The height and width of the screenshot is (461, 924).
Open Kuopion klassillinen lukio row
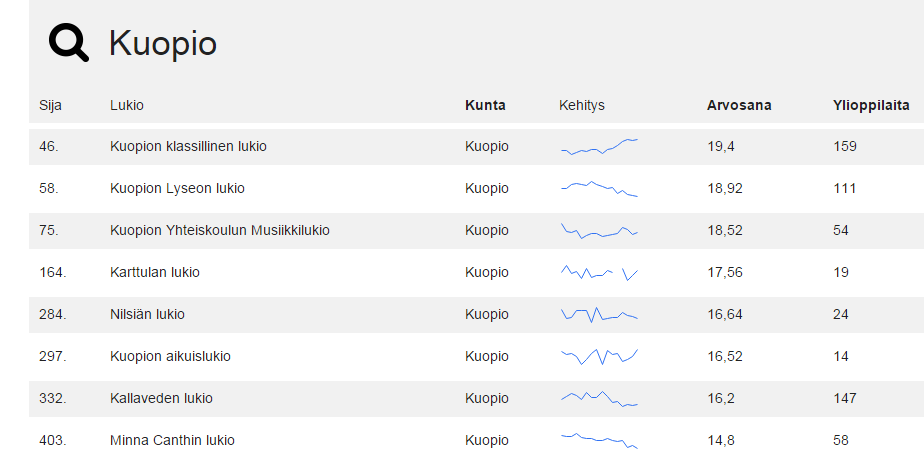(188, 146)
